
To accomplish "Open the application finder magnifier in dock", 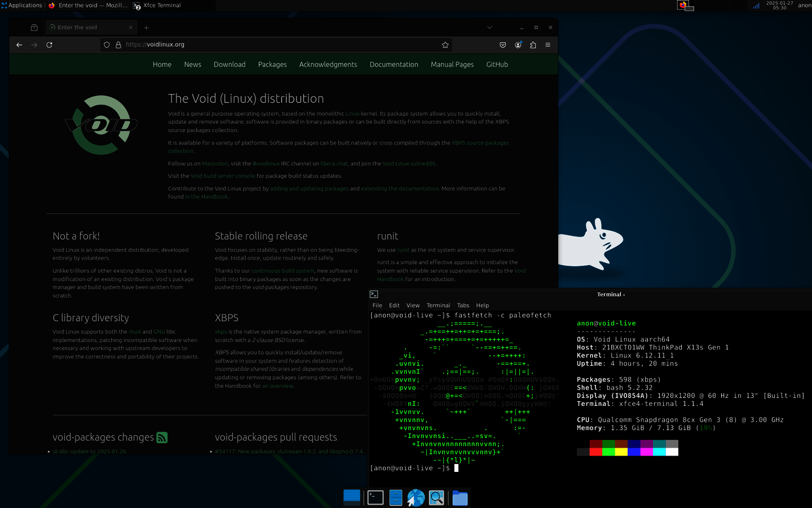I will click(436, 498).
